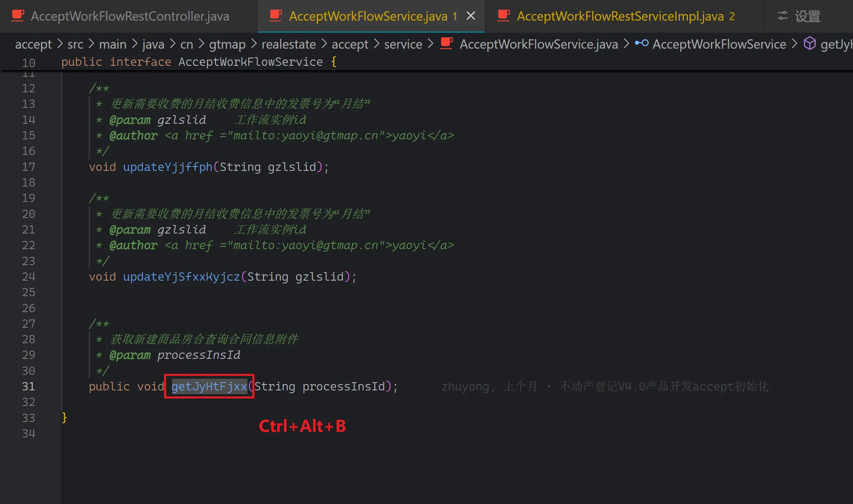This screenshot has width=853, height=504.
Task: Open the 'gtmap' breadcrumb folder dropdown
Action: coord(227,44)
